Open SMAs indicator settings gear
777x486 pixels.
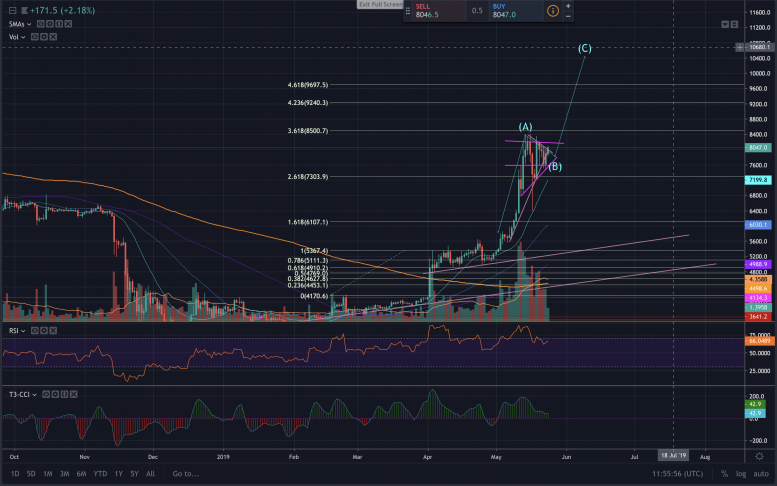click(x=50, y=24)
